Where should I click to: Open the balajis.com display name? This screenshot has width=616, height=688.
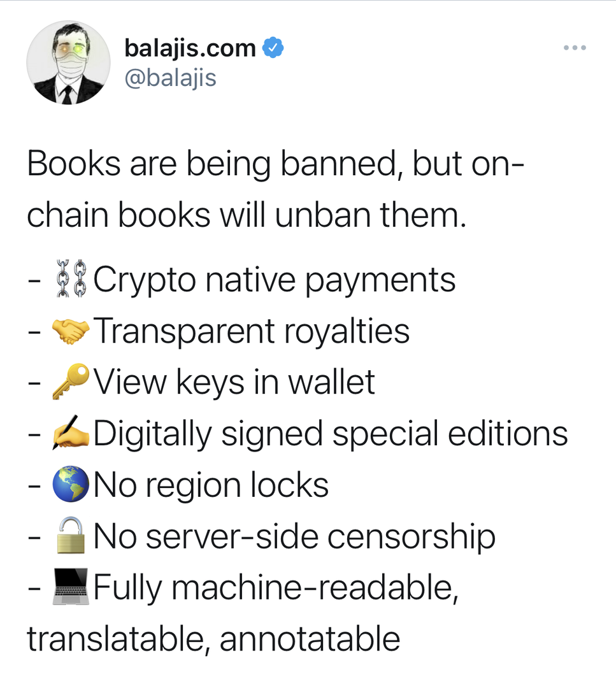[190, 48]
